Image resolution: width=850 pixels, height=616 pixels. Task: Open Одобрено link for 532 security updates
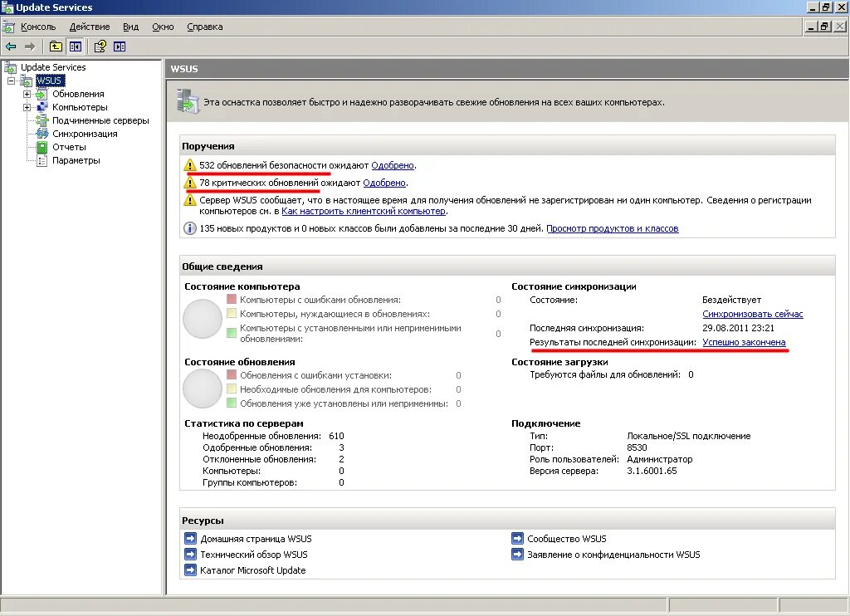pyautogui.click(x=393, y=165)
